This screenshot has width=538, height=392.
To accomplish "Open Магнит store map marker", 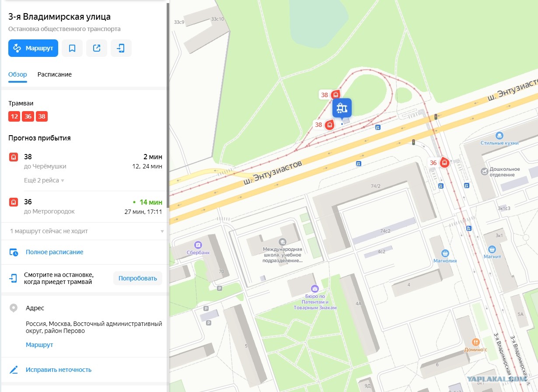I will click(493, 249).
